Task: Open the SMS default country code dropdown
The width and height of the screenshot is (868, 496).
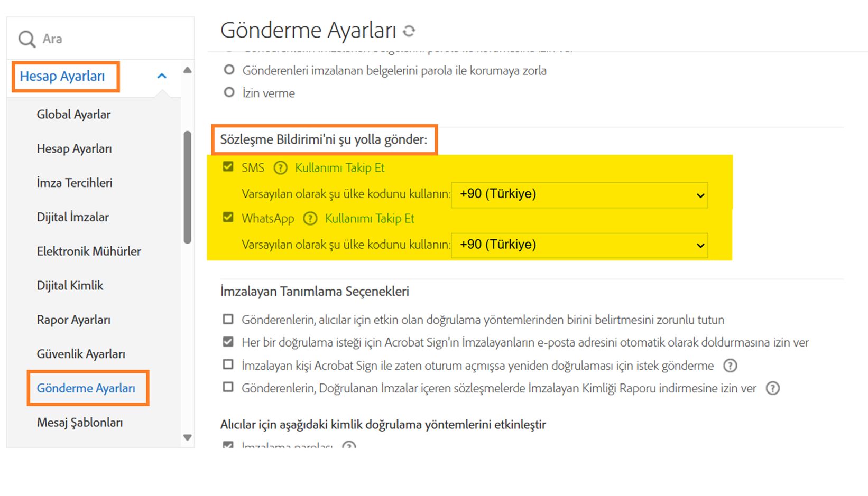Action: (x=579, y=194)
